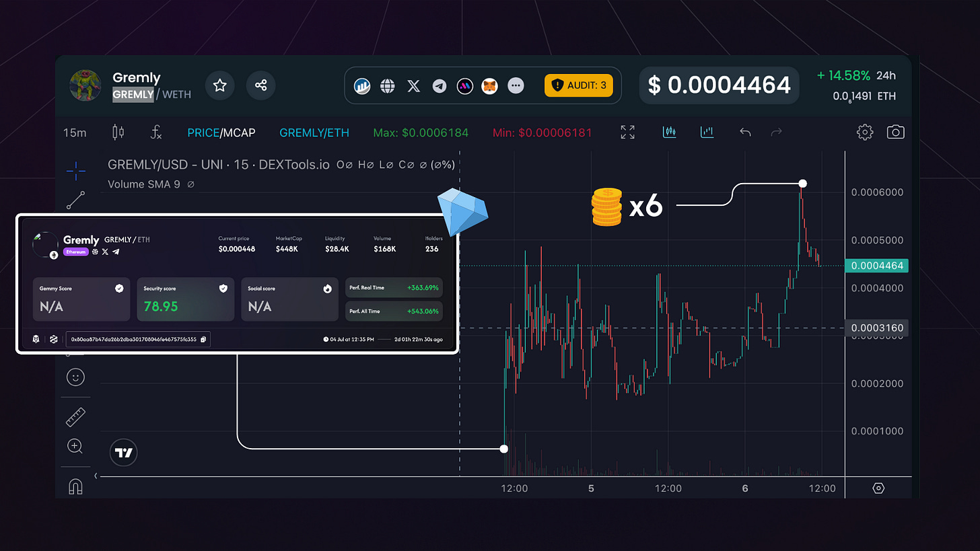This screenshot has width=980, height=551.
Task: Open the X icon on Gremly card
Action: (x=106, y=252)
